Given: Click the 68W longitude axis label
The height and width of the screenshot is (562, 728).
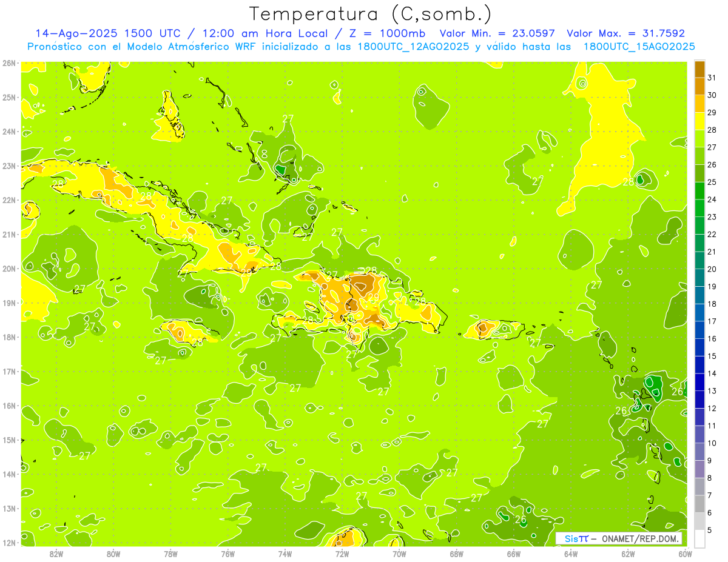Looking at the screenshot, I should (x=457, y=554).
